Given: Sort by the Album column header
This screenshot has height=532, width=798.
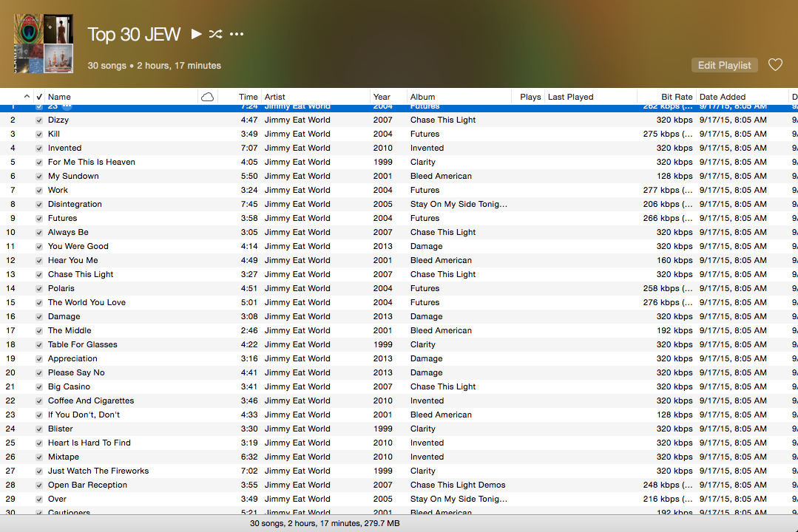Looking at the screenshot, I should [x=423, y=97].
